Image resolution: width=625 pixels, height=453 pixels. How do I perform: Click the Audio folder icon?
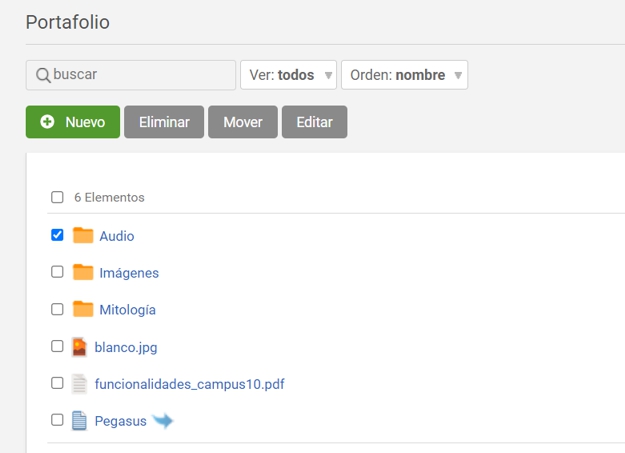coord(83,236)
